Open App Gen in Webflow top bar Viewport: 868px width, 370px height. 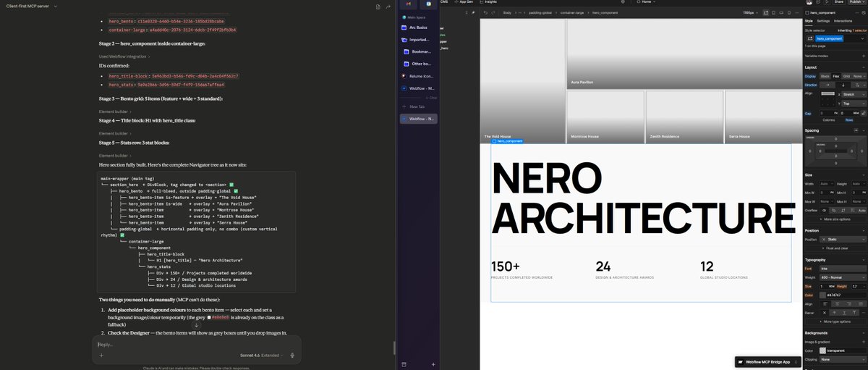click(463, 2)
